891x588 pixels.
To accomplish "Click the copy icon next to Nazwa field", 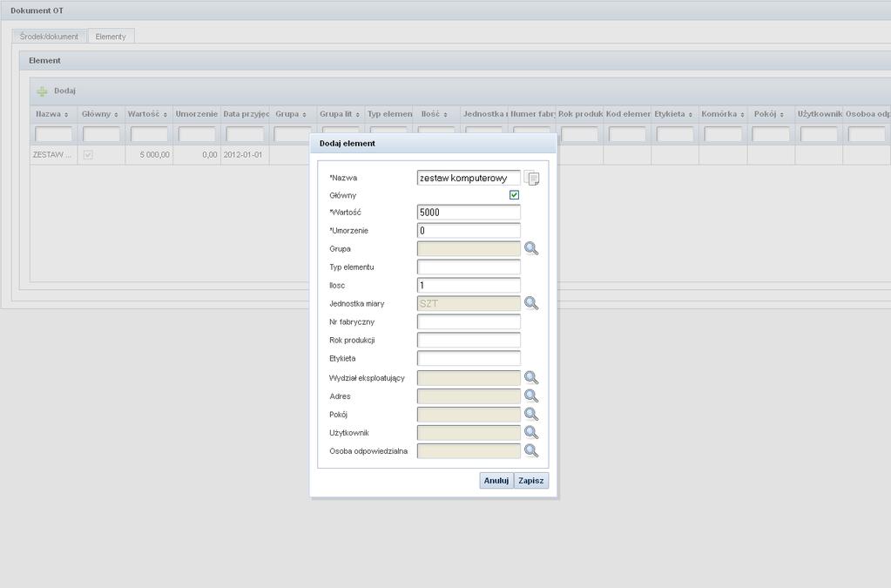I will coord(532,178).
